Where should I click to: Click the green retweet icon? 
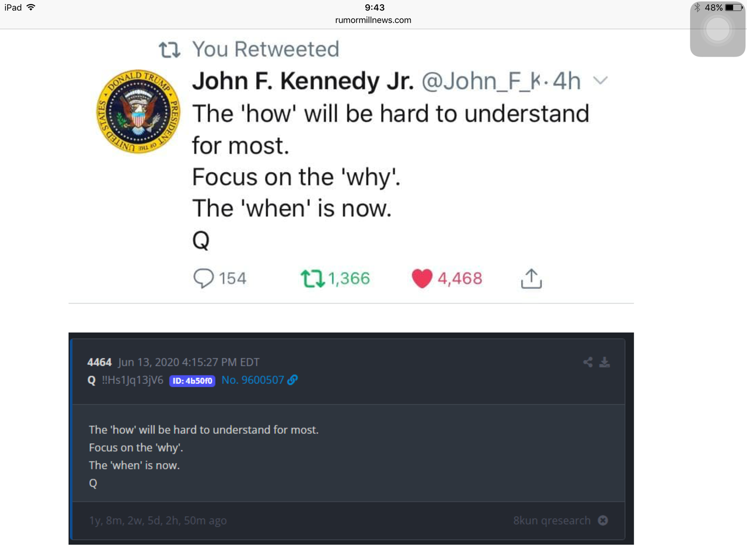pos(312,279)
